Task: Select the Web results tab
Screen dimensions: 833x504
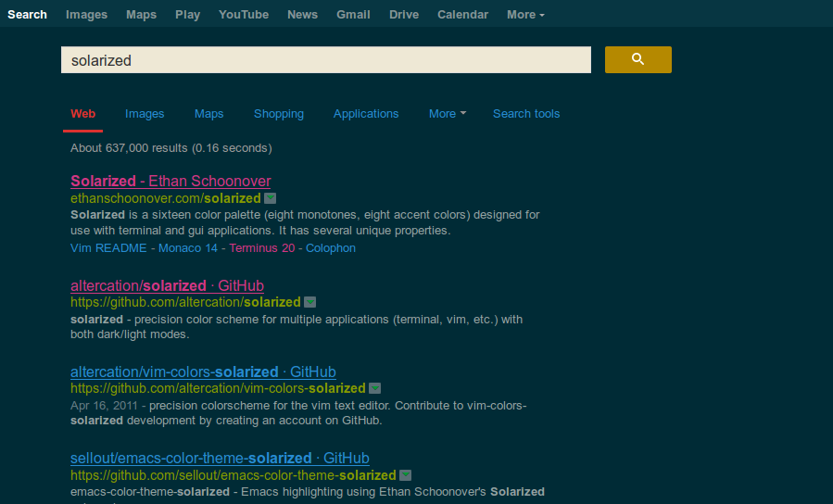Action: tap(82, 114)
